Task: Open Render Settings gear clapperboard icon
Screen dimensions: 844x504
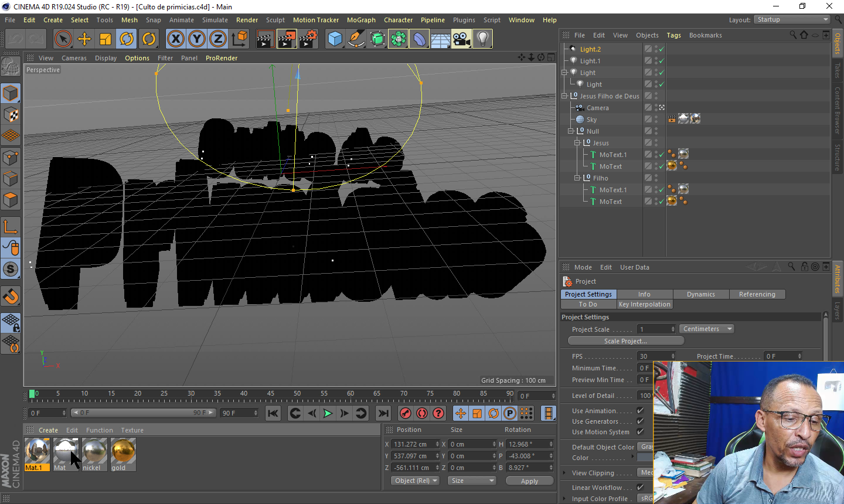Action: coord(308,39)
